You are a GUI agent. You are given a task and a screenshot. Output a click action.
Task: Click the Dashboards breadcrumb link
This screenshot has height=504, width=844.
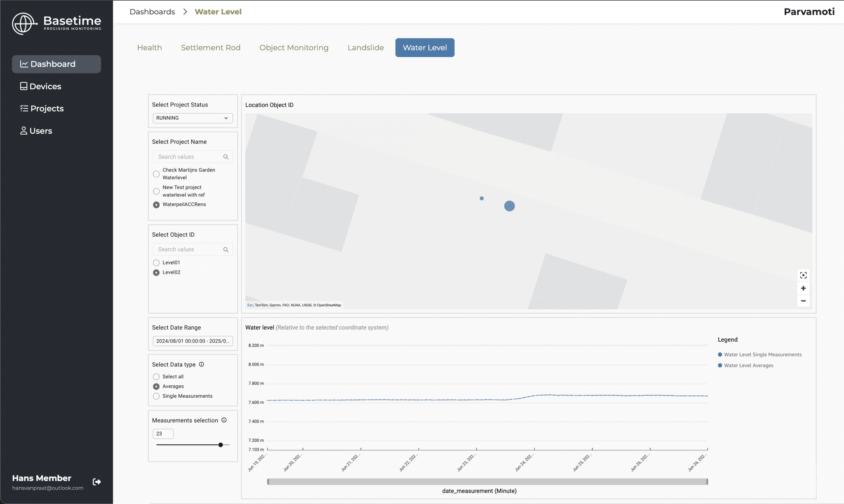pos(152,12)
